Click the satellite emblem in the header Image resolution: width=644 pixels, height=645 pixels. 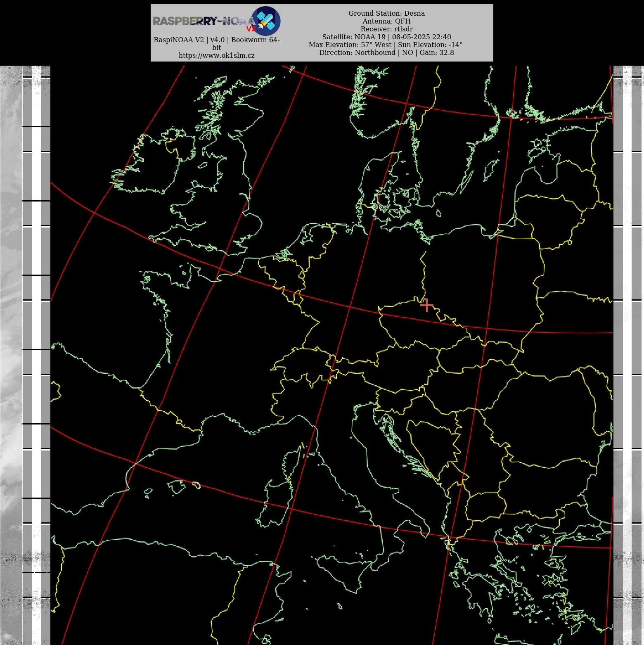(266, 21)
